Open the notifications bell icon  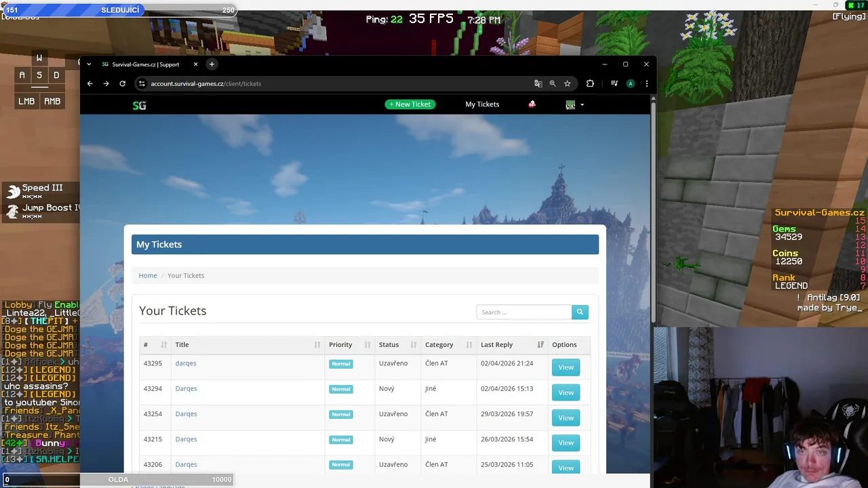coord(532,104)
